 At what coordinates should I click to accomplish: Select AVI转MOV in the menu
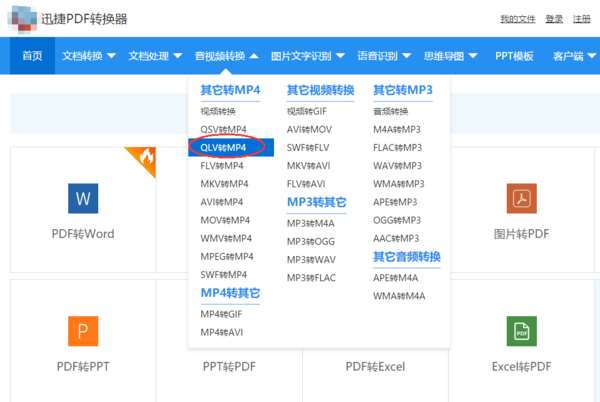(309, 129)
